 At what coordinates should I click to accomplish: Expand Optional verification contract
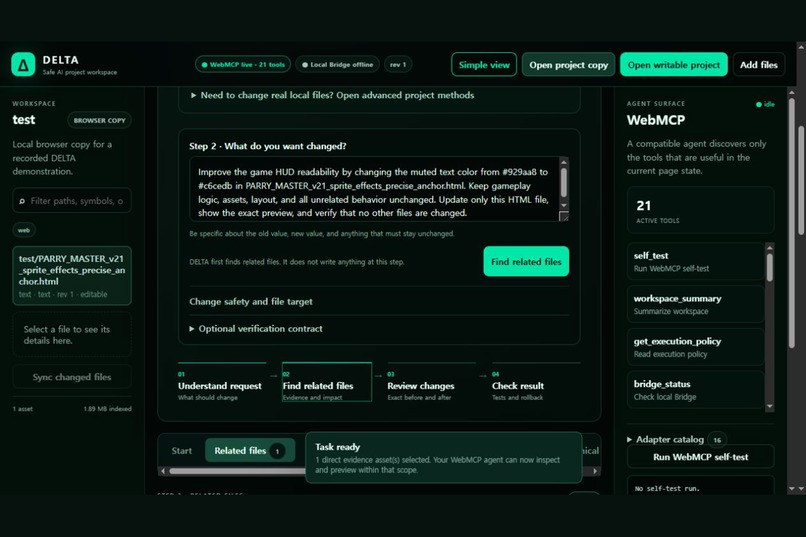[256, 328]
